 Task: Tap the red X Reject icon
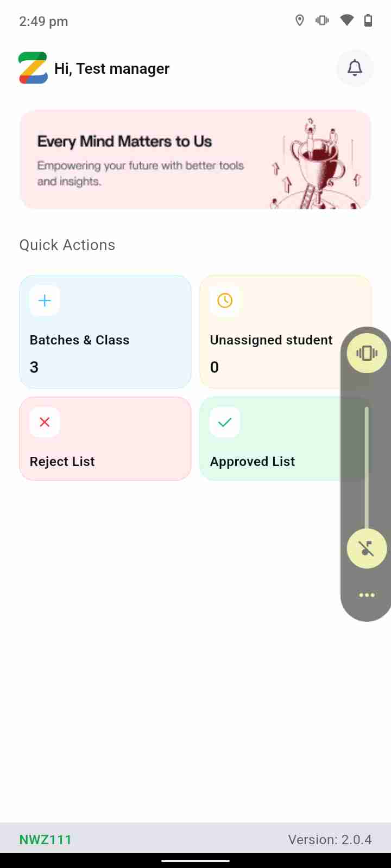coord(45,422)
